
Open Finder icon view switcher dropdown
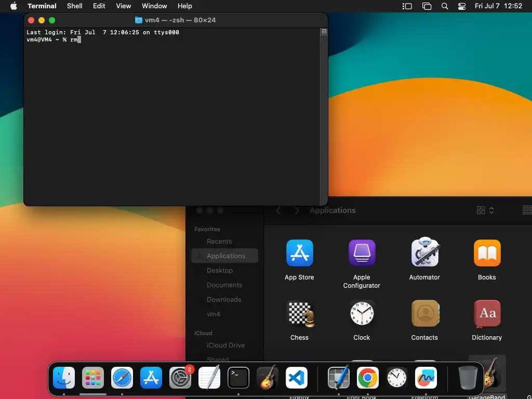(x=485, y=210)
